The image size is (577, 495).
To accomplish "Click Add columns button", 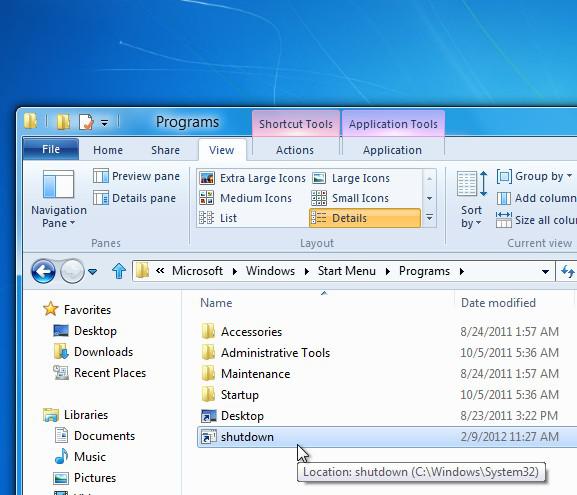I will (536, 198).
